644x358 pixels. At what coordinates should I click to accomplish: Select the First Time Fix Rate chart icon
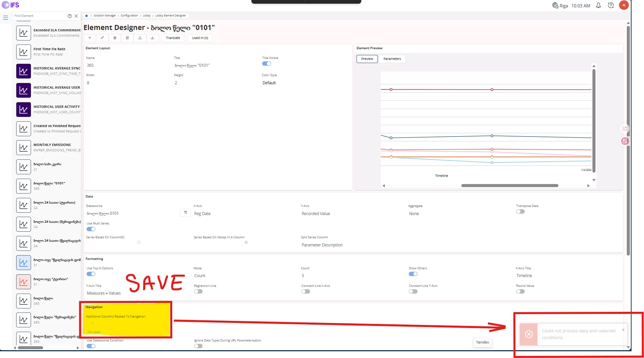coord(24,52)
